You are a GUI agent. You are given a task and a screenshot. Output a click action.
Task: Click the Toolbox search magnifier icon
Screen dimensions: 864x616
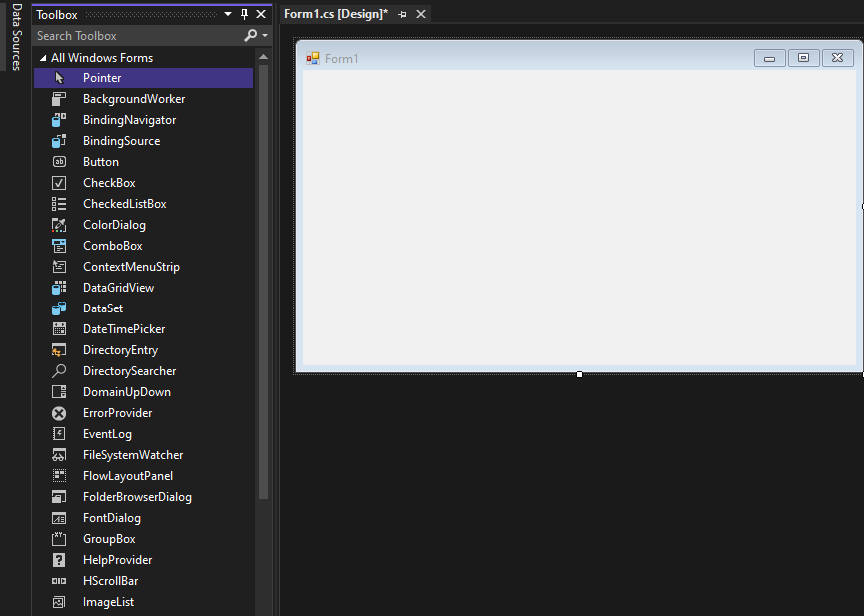(x=251, y=35)
